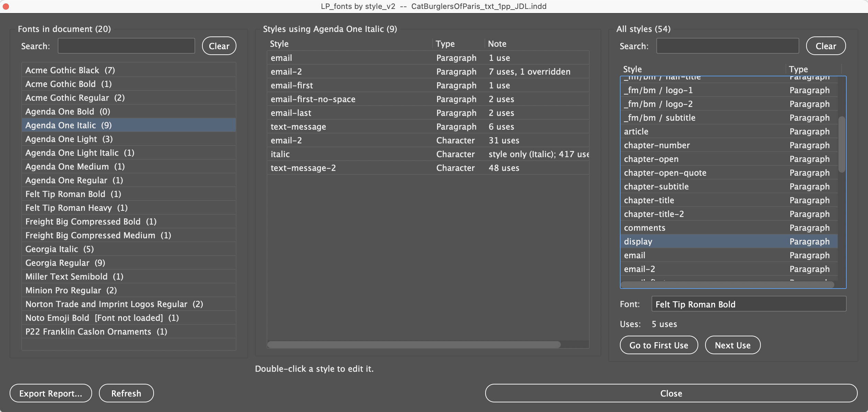Select _fm/bm / logo-2 style
868x412 pixels.
(729, 104)
